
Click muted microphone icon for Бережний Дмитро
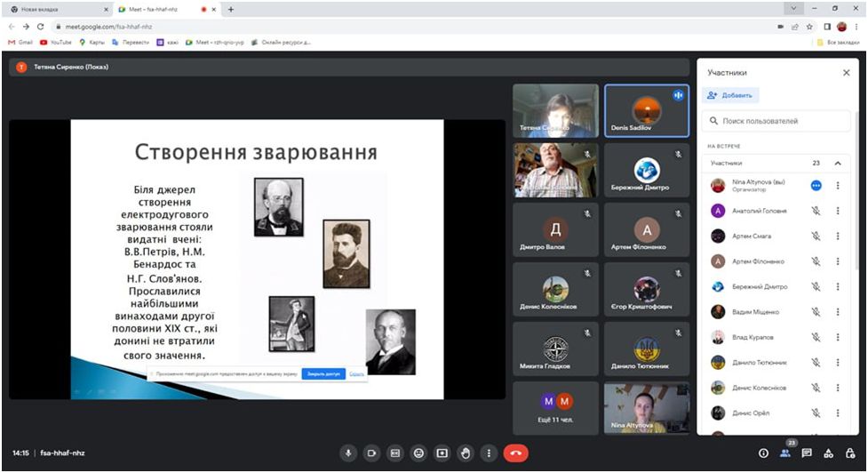tap(816, 287)
